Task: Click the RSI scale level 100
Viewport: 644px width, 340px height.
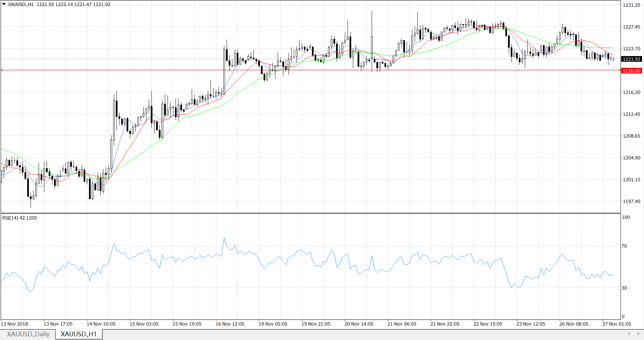Action: [626, 217]
